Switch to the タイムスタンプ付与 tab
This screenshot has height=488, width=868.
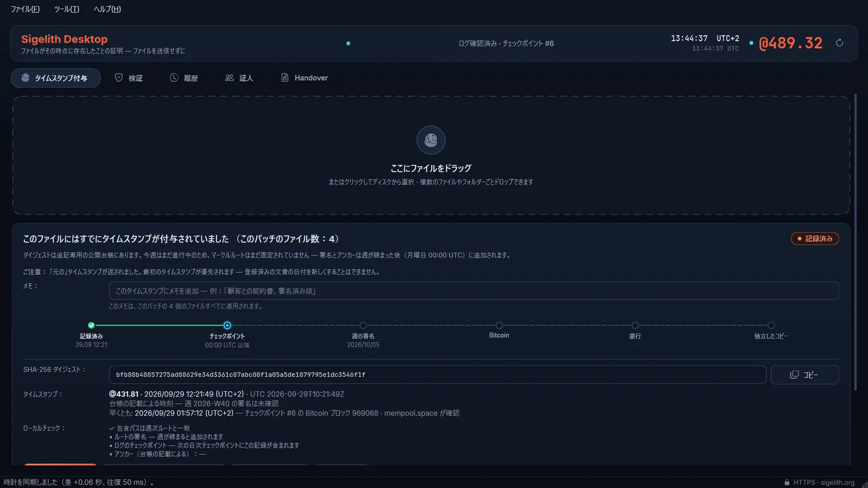point(56,78)
